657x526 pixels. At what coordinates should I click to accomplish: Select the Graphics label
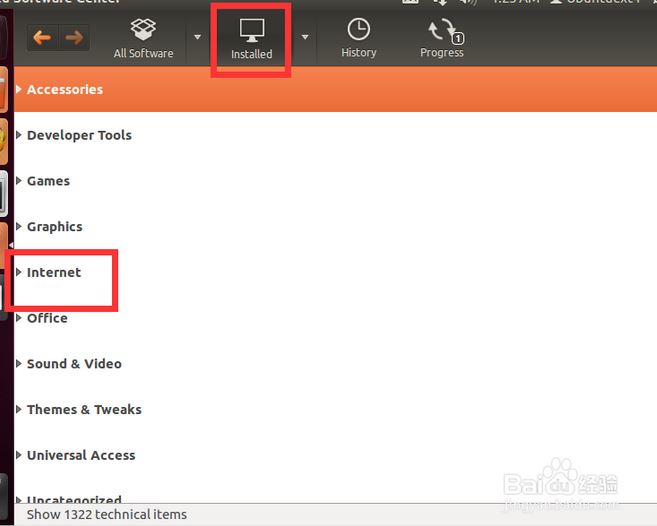point(54,227)
